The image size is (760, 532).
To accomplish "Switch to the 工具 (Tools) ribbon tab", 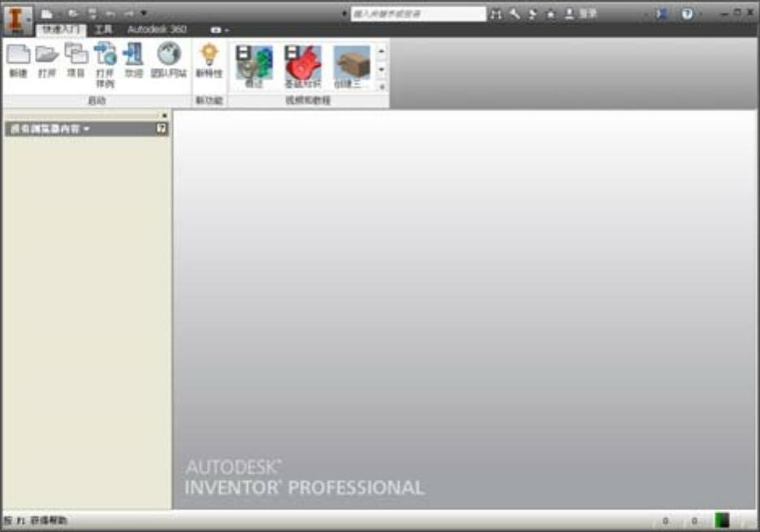I will click(103, 29).
